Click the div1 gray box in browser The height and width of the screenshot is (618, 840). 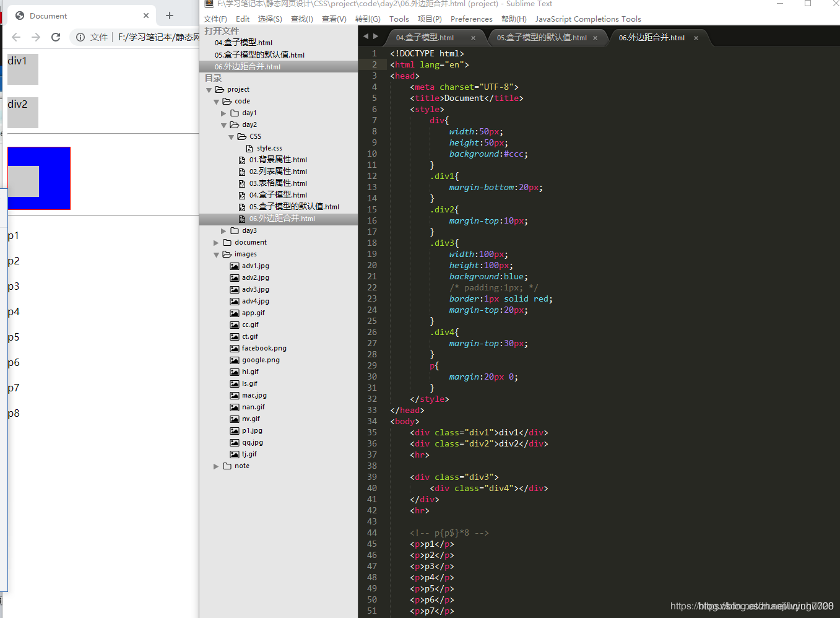(x=23, y=69)
